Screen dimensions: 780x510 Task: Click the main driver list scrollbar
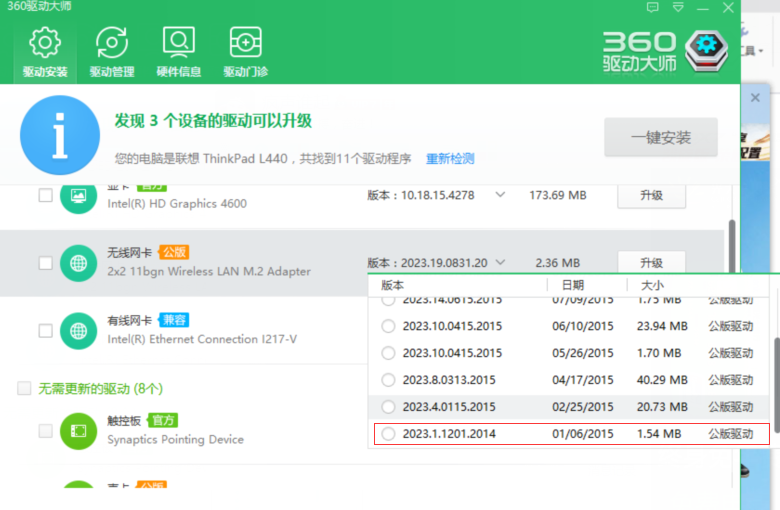coord(732,246)
